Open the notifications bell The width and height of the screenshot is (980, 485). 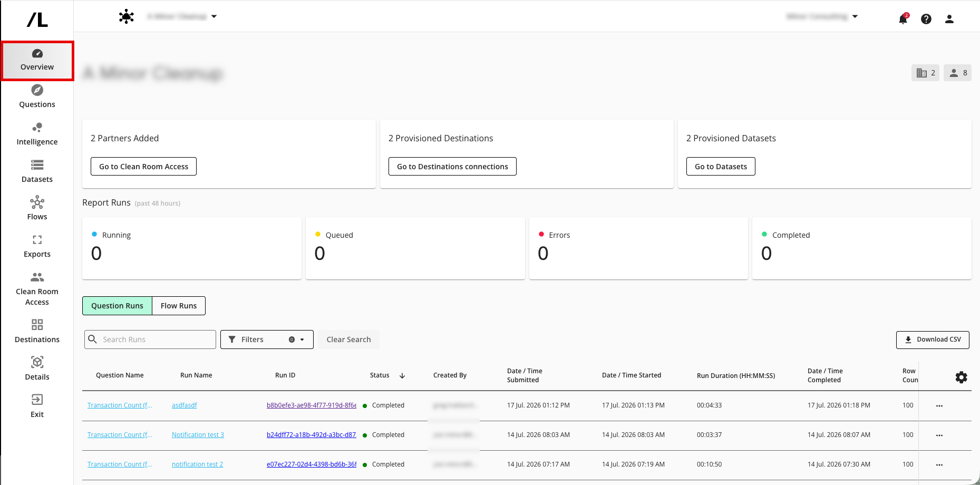903,19
